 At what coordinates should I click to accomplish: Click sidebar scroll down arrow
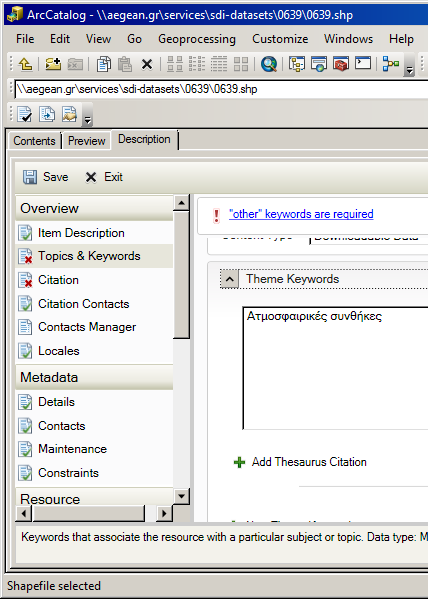click(x=182, y=497)
